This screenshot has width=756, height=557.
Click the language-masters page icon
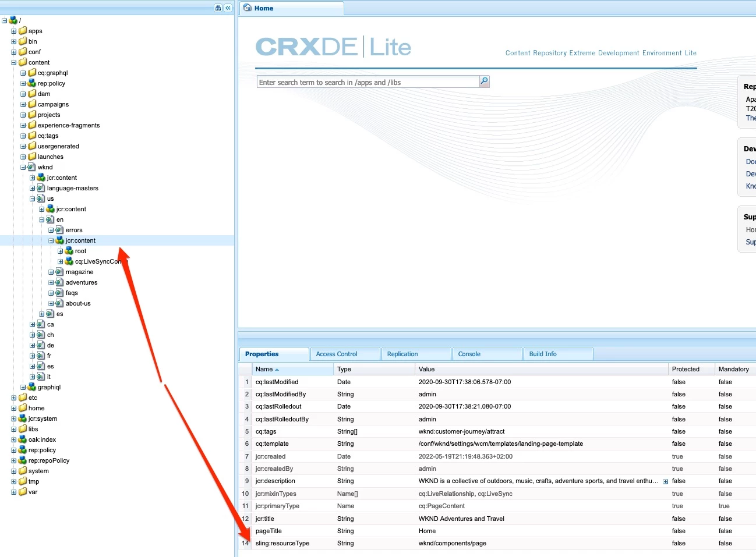41,188
